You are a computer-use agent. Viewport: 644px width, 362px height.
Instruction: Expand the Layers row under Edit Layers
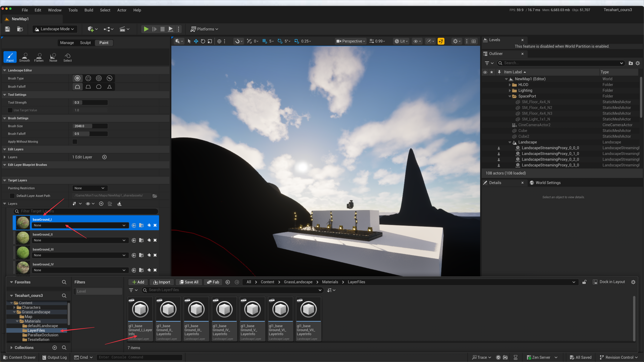point(5,157)
